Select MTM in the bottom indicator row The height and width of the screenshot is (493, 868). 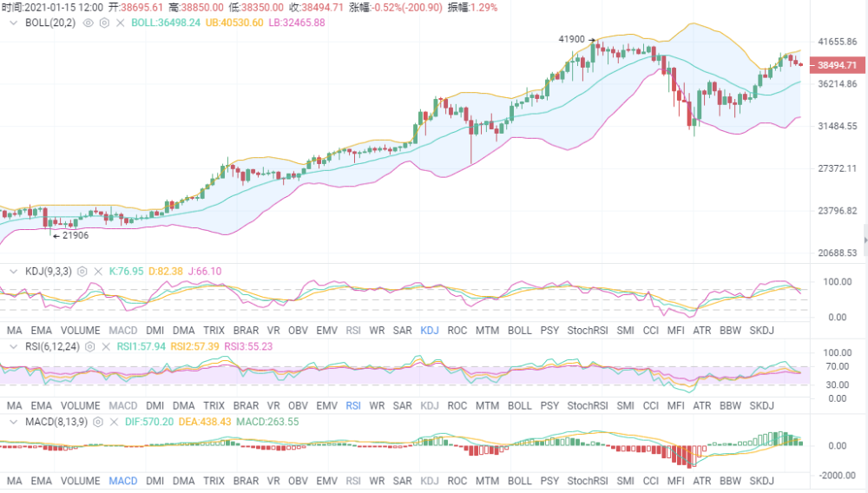[487, 481]
